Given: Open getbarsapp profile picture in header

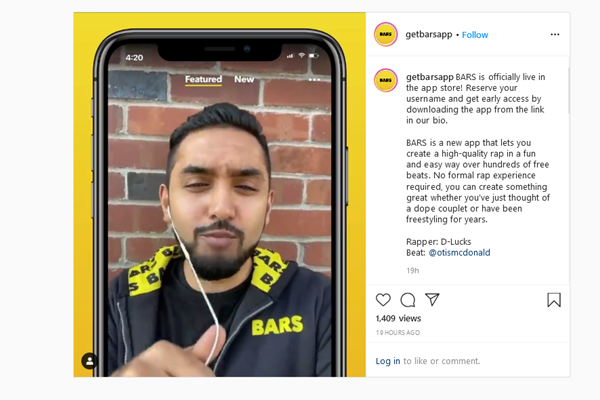Looking at the screenshot, I should (x=386, y=34).
